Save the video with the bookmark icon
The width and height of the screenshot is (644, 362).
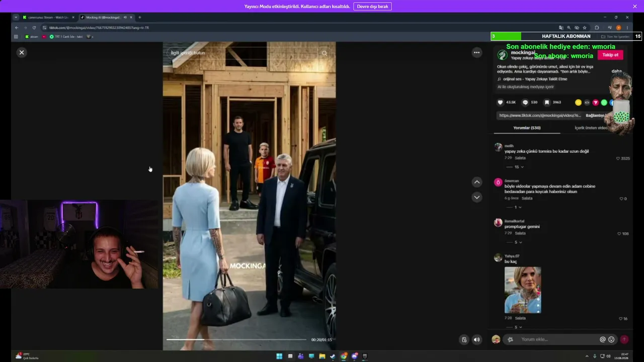pyautogui.click(x=547, y=102)
